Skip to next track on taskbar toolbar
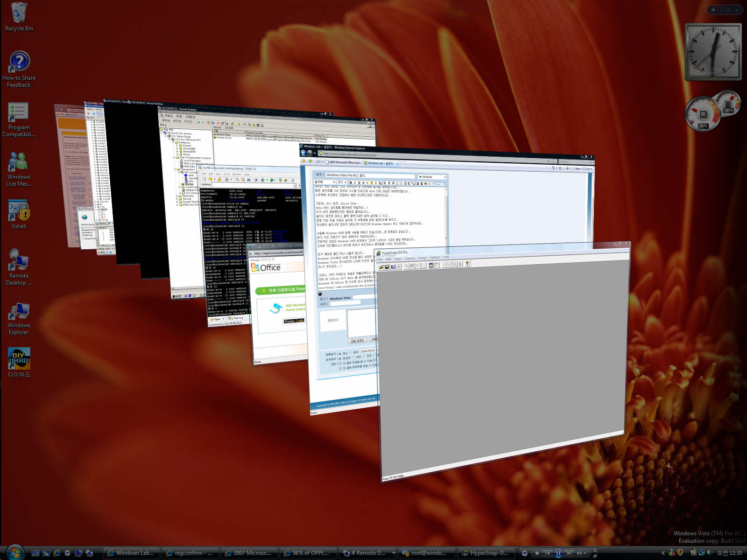 click(569, 553)
